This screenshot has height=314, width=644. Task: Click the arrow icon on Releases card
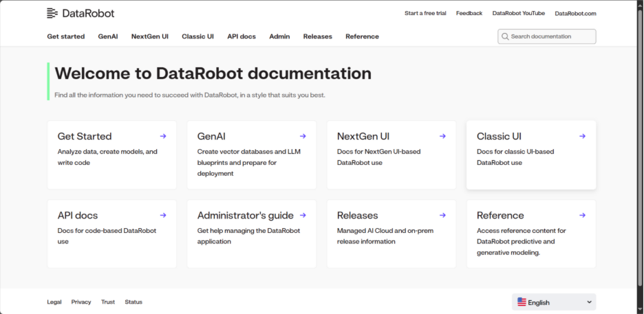tap(442, 215)
